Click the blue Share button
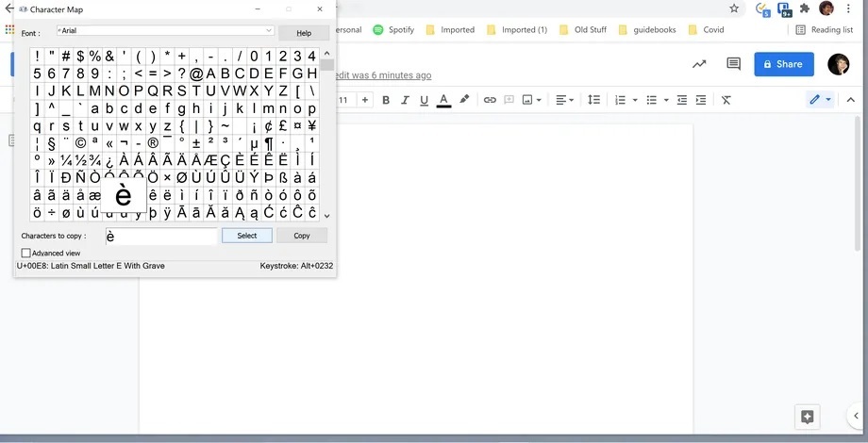868x443 pixels. pyautogui.click(x=783, y=64)
